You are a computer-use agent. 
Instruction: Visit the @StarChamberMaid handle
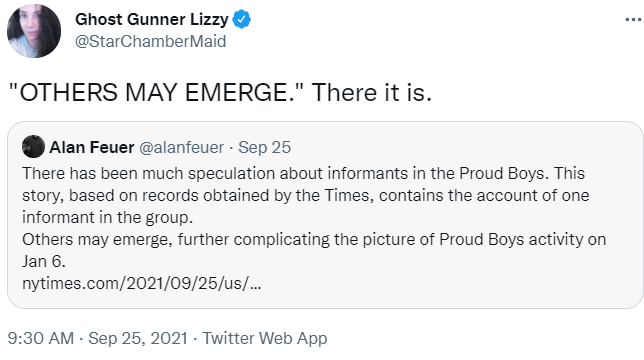(x=150, y=41)
